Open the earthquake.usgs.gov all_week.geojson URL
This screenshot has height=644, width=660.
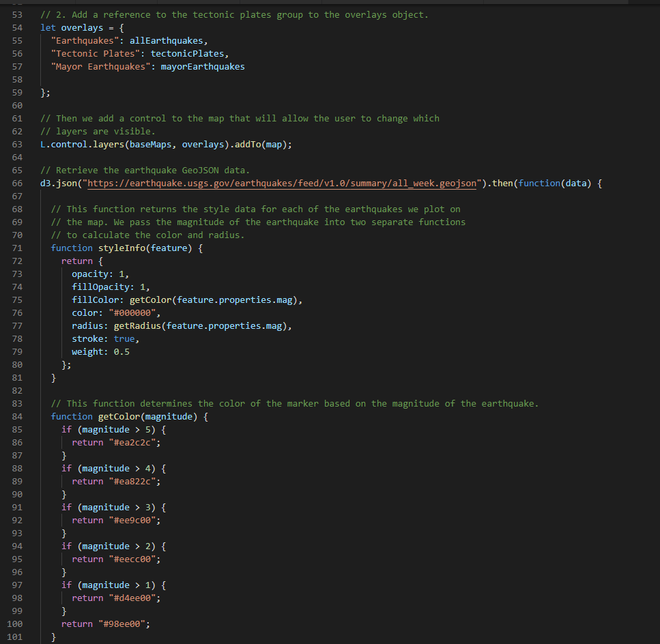pyautogui.click(x=282, y=184)
